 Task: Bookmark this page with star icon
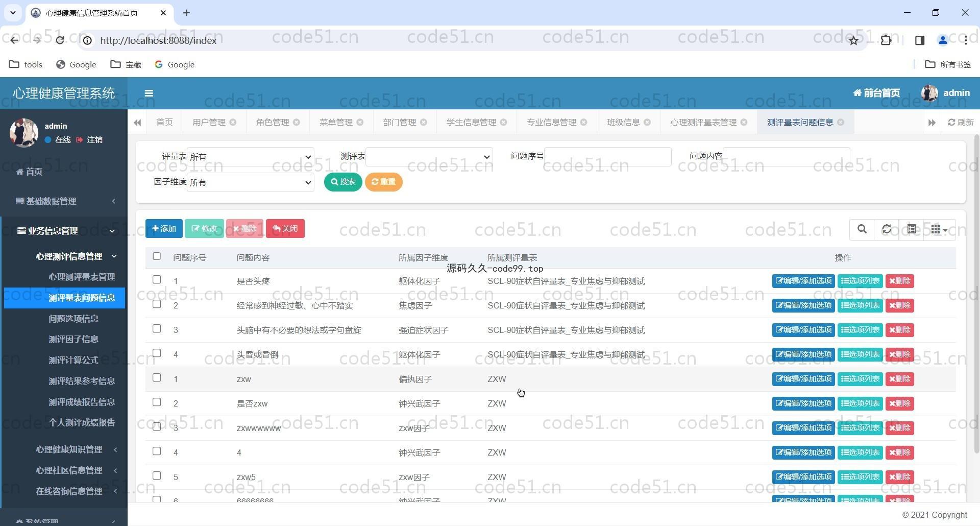(853, 40)
